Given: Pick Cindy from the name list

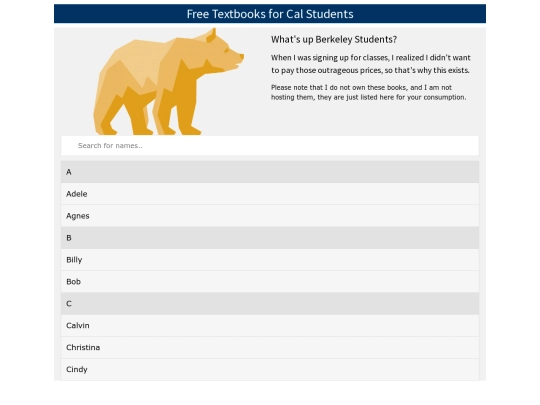Looking at the screenshot, I should coord(270,369).
